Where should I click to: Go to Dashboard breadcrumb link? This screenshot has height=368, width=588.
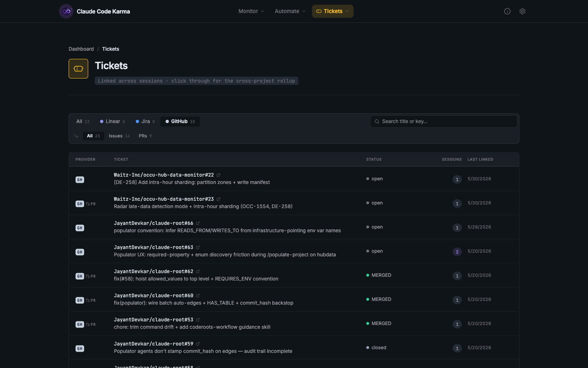(x=81, y=49)
